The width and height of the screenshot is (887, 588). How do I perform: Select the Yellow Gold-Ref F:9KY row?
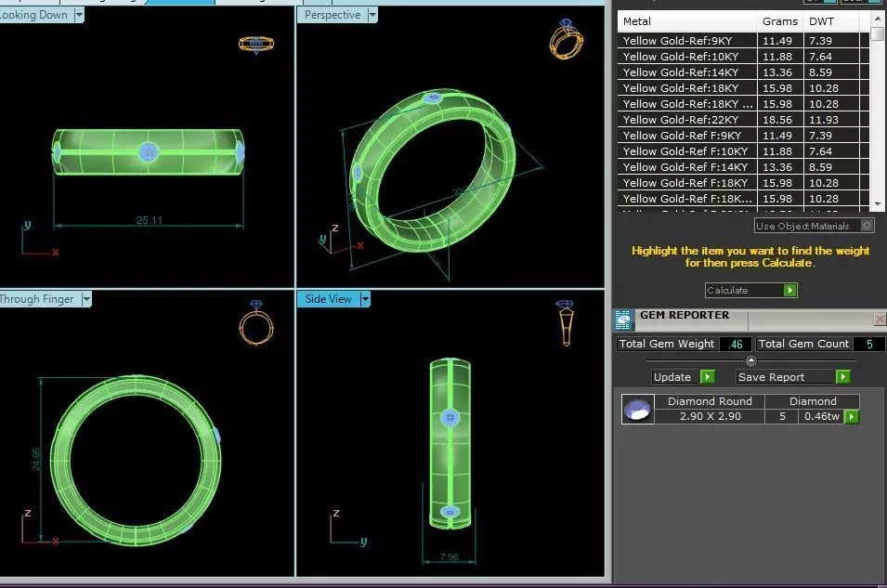click(x=743, y=136)
